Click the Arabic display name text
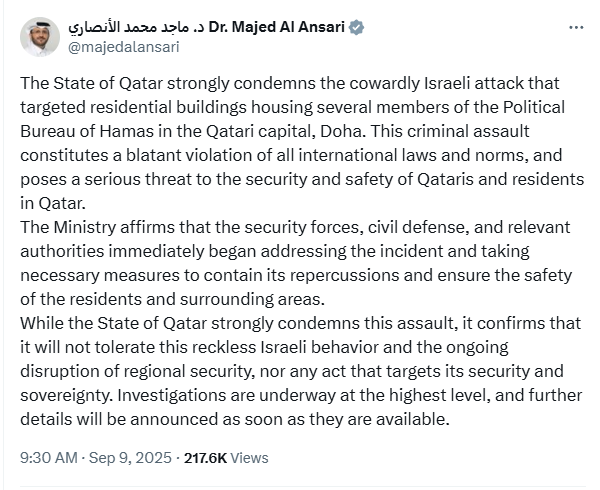 pos(137,28)
